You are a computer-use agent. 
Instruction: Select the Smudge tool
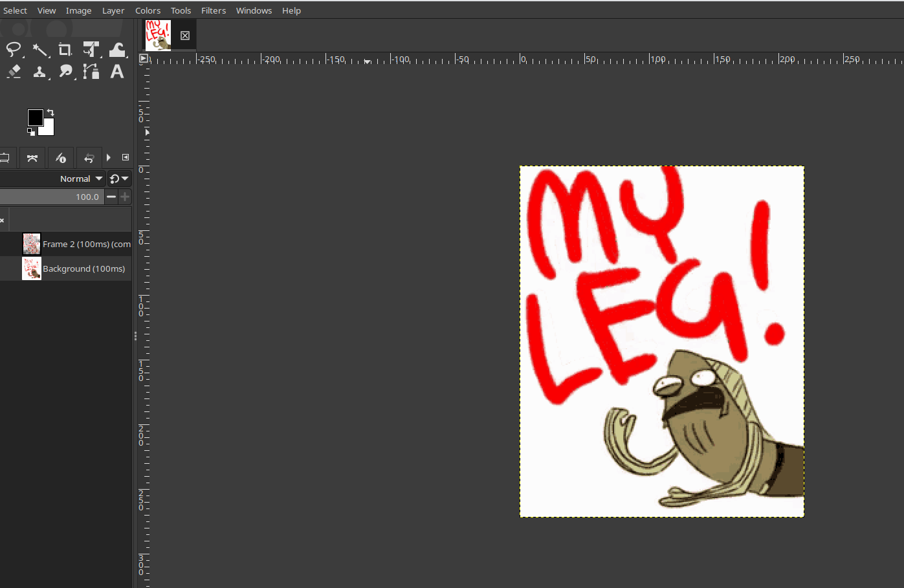click(65, 71)
